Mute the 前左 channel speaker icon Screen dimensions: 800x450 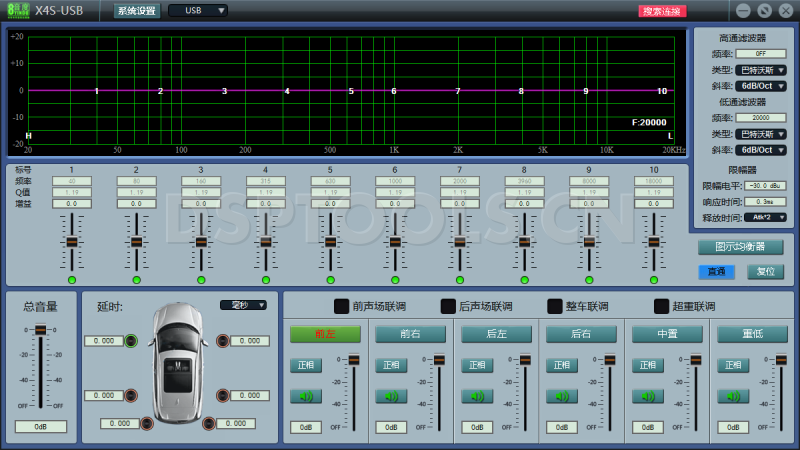(x=305, y=396)
